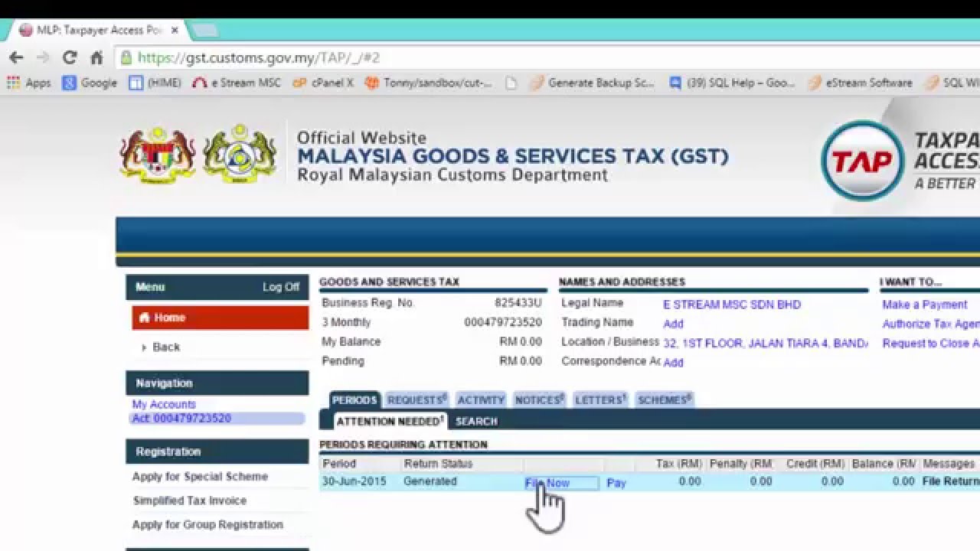The width and height of the screenshot is (980, 551).
Task: Click the TAP round logo
Action: (862, 161)
